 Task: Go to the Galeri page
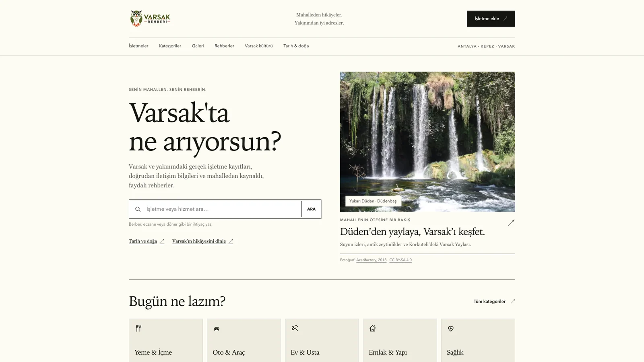[198, 46]
